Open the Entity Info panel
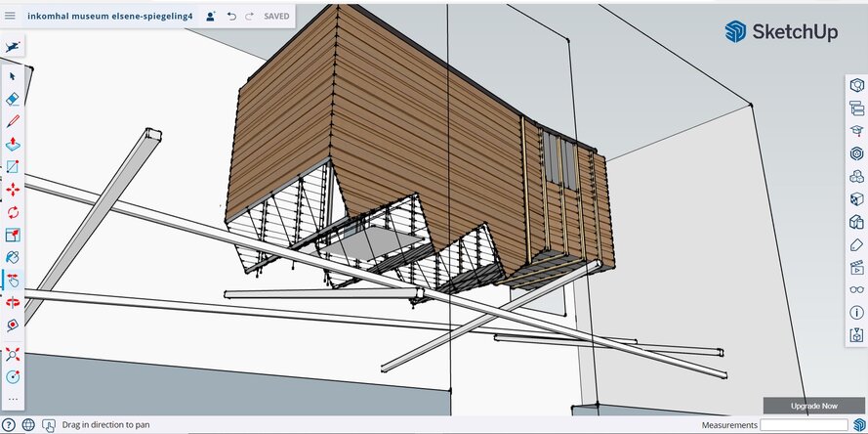 click(856, 85)
